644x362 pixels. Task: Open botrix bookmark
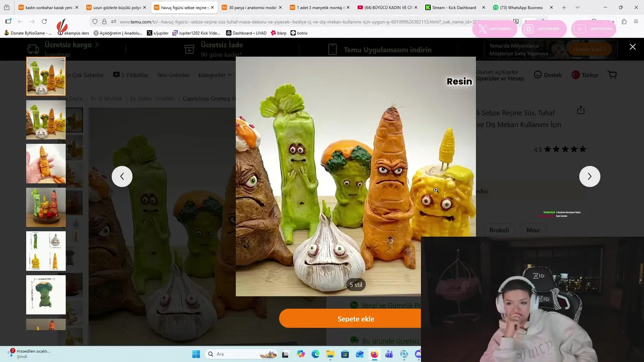(x=299, y=33)
